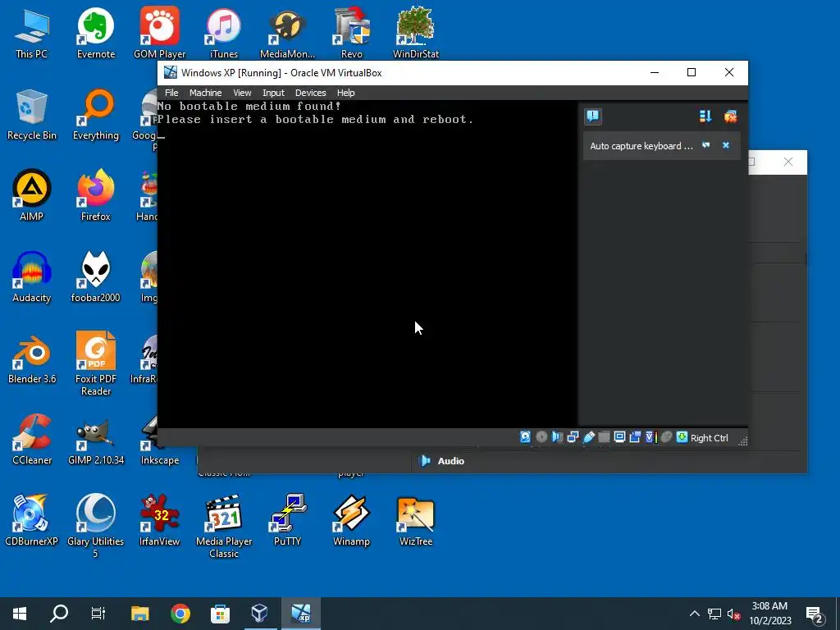Viewport: 840px width, 630px height.
Task: Open the File menu in VirtualBox
Action: pos(171,93)
